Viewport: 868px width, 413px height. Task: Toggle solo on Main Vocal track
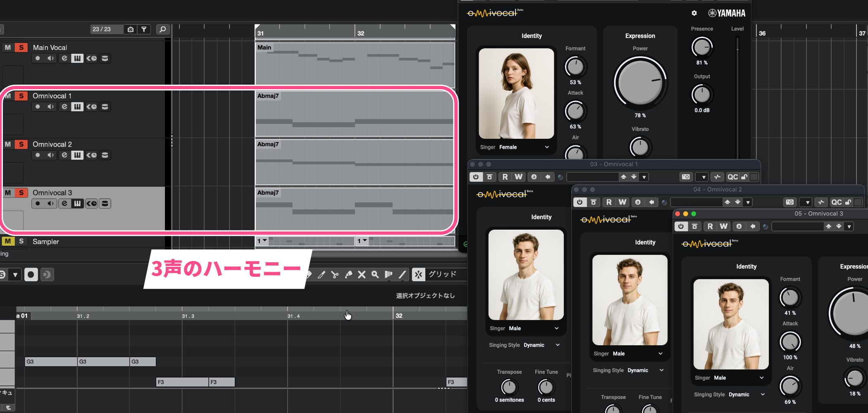point(21,47)
